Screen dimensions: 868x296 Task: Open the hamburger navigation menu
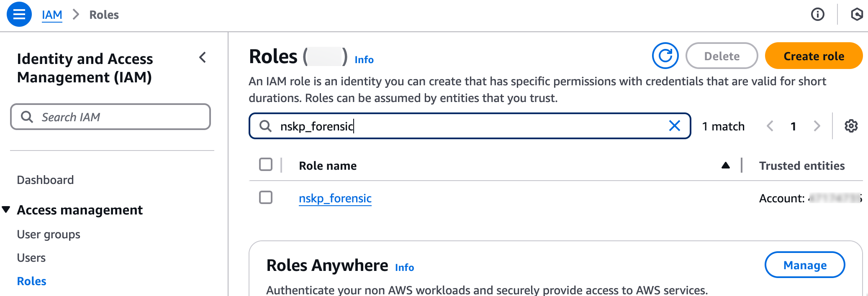click(19, 14)
